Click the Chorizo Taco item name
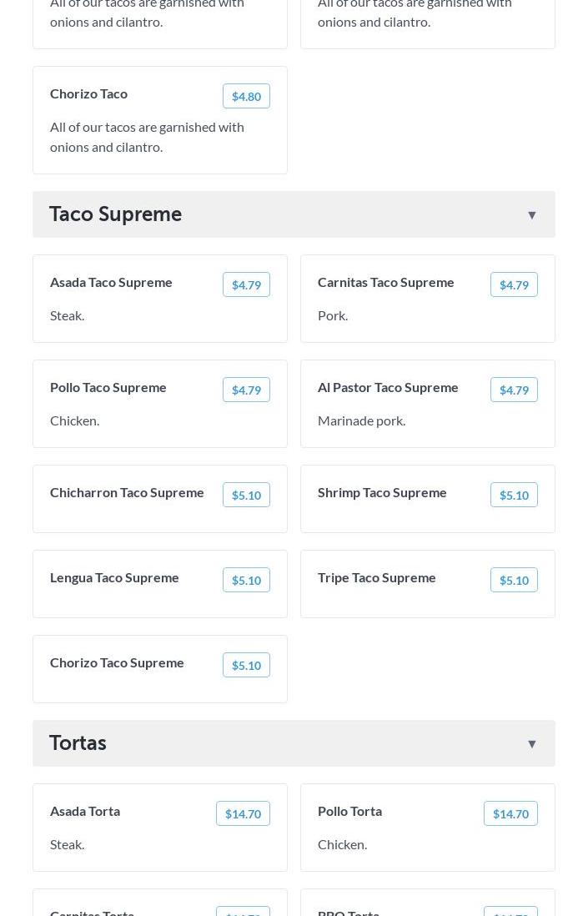The width and height of the screenshot is (588, 916). tap(88, 93)
